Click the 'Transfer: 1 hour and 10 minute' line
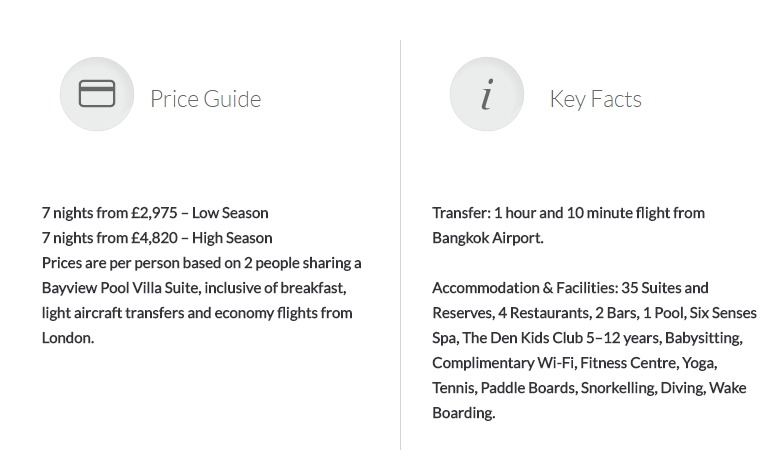 coord(568,213)
